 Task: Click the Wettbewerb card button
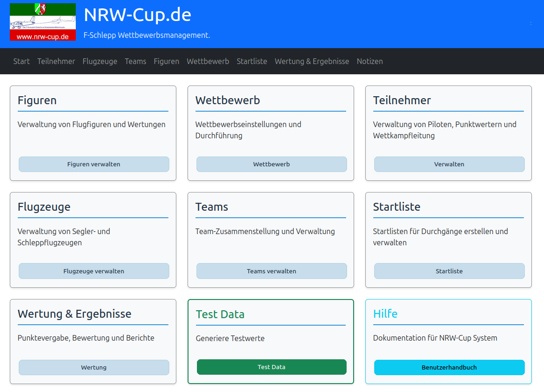pos(271,164)
